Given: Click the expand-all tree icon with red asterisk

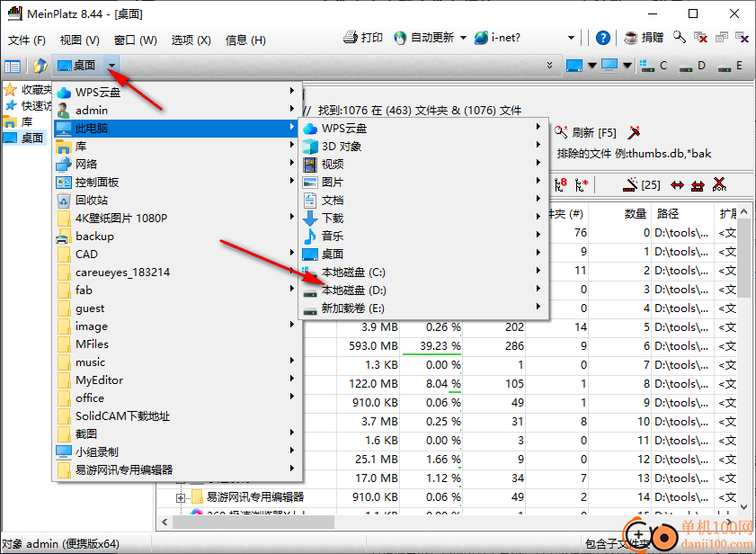Looking at the screenshot, I should click(x=582, y=184).
